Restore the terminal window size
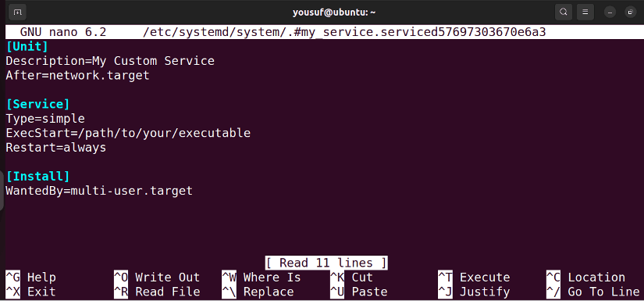644x301 pixels. pyautogui.click(x=631, y=13)
